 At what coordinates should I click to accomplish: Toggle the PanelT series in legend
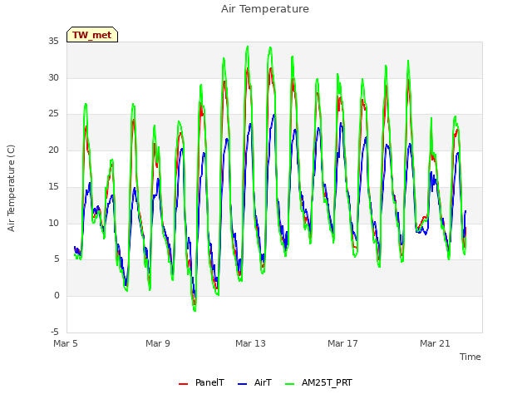[x=201, y=382]
